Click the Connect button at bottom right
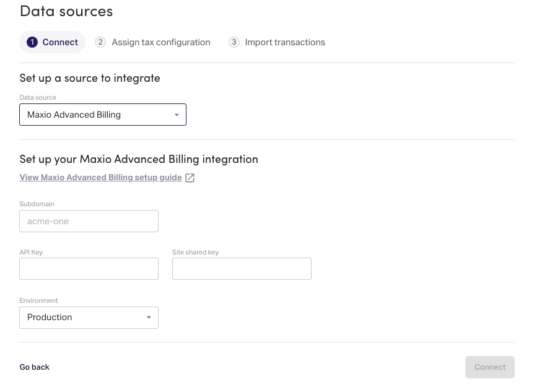 pyautogui.click(x=490, y=367)
